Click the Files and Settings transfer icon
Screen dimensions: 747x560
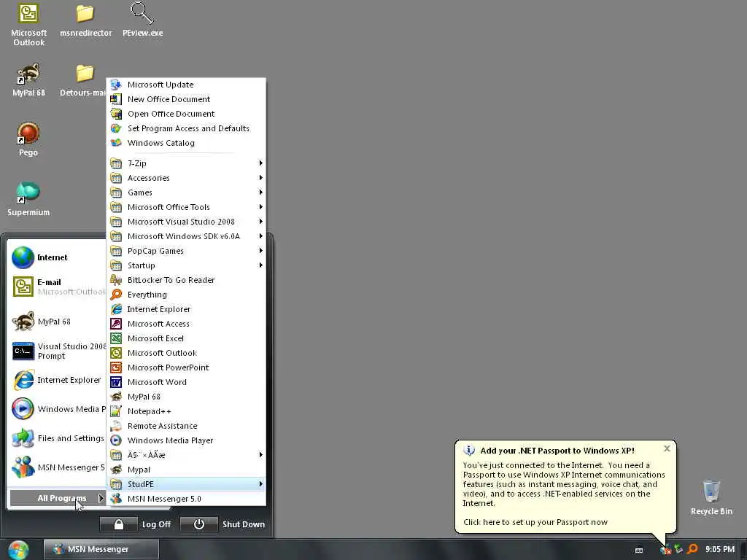click(23, 438)
